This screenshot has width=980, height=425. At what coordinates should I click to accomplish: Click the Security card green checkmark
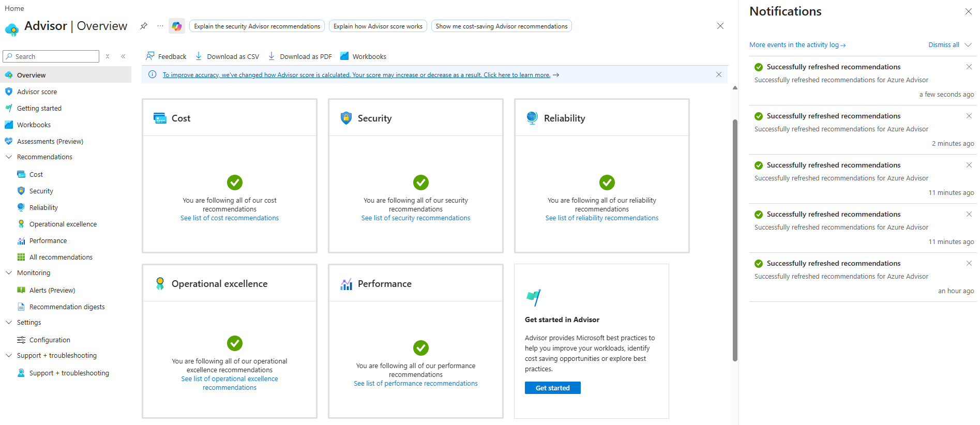pyautogui.click(x=421, y=183)
